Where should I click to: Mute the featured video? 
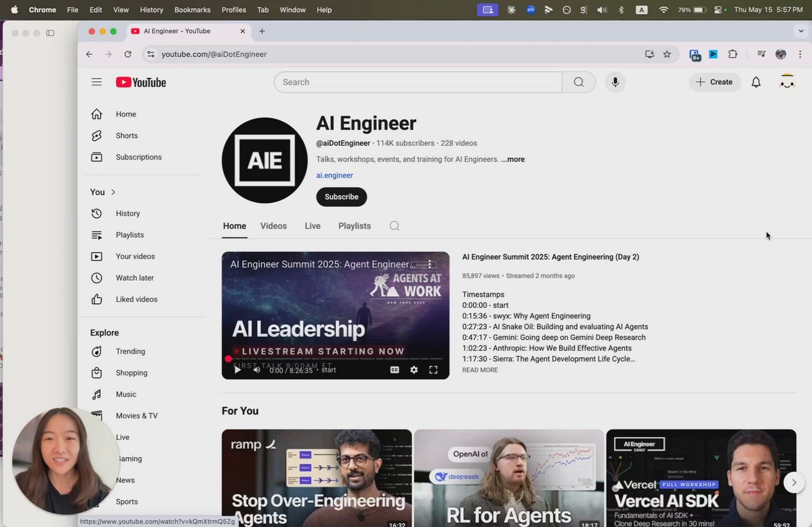pos(256,370)
